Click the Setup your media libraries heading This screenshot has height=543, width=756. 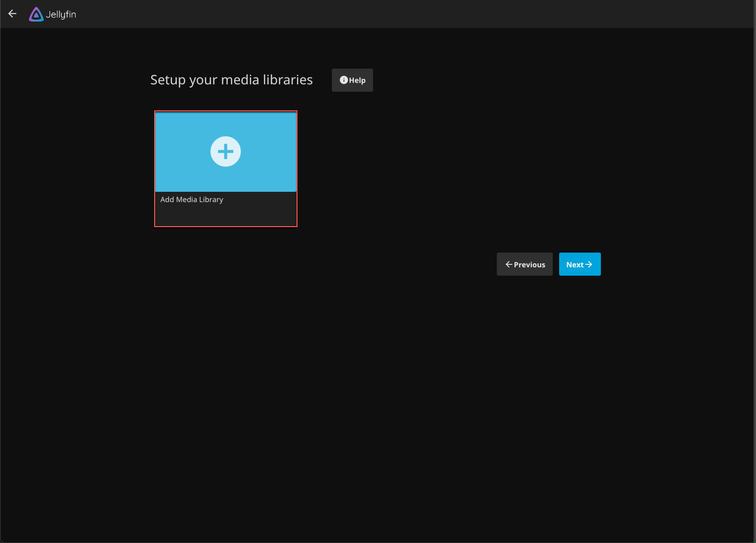[x=231, y=79]
